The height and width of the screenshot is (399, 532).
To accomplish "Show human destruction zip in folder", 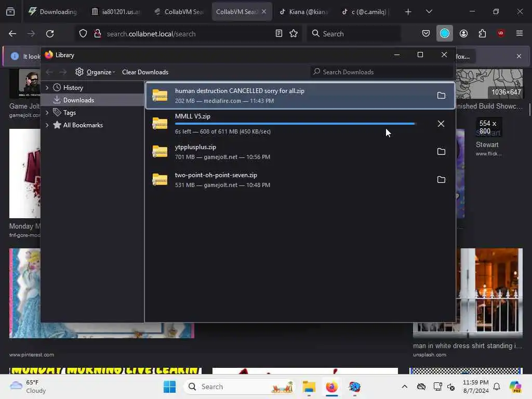I will (441, 96).
